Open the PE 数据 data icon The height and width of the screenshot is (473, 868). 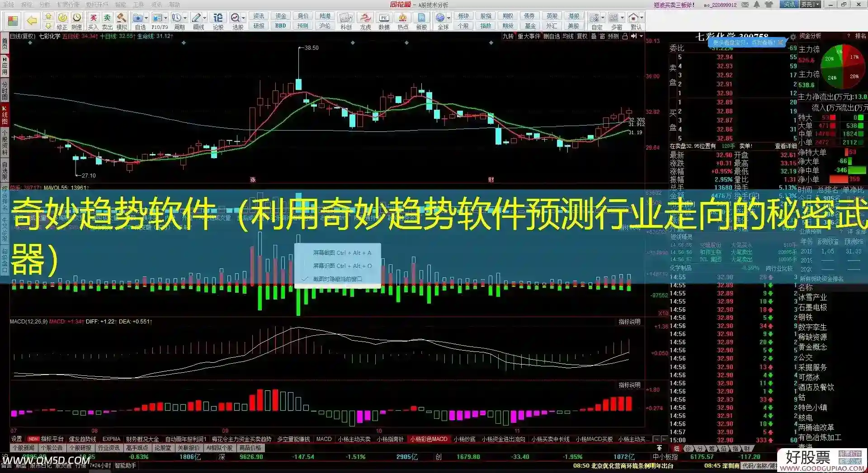pyautogui.click(x=384, y=21)
